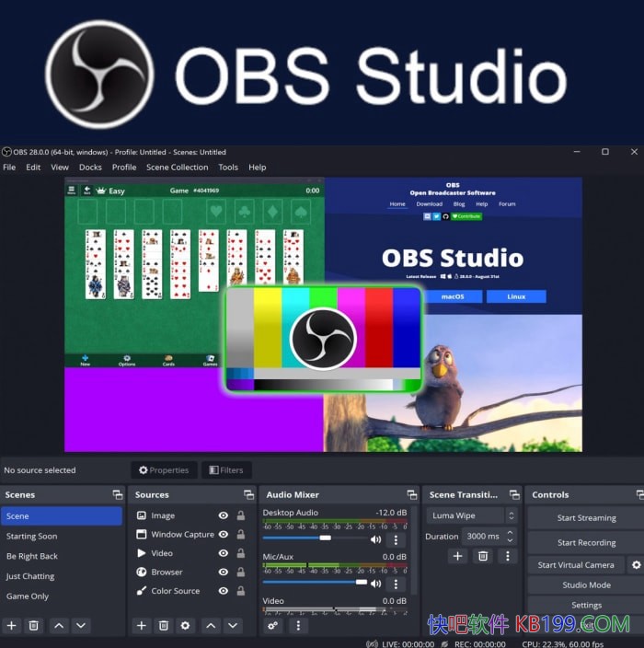Open the Help menu

[x=257, y=168]
